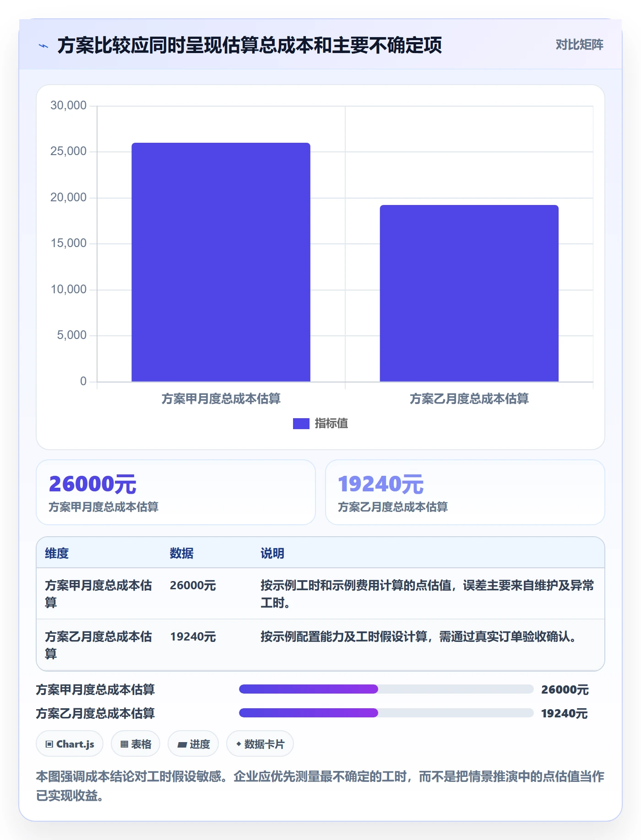The height and width of the screenshot is (840, 641).
Task: Click description starting 按示例工时和示例费用
Action: pos(427,594)
